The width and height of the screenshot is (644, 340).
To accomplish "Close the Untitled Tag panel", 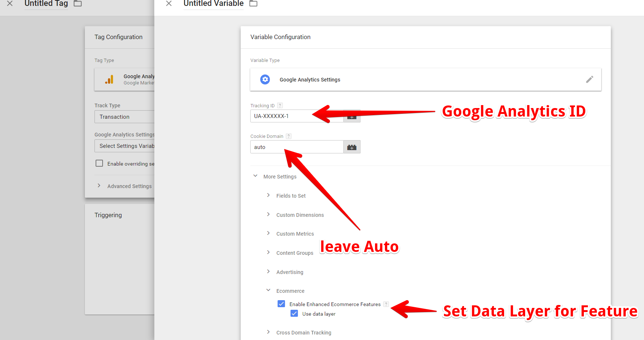I will 10,3.
